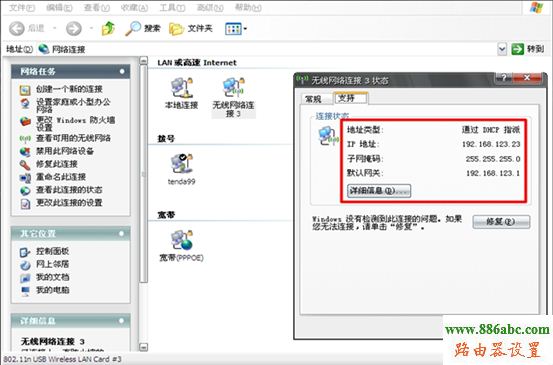
Task: Click the Go (转到) button
Action: (528, 49)
